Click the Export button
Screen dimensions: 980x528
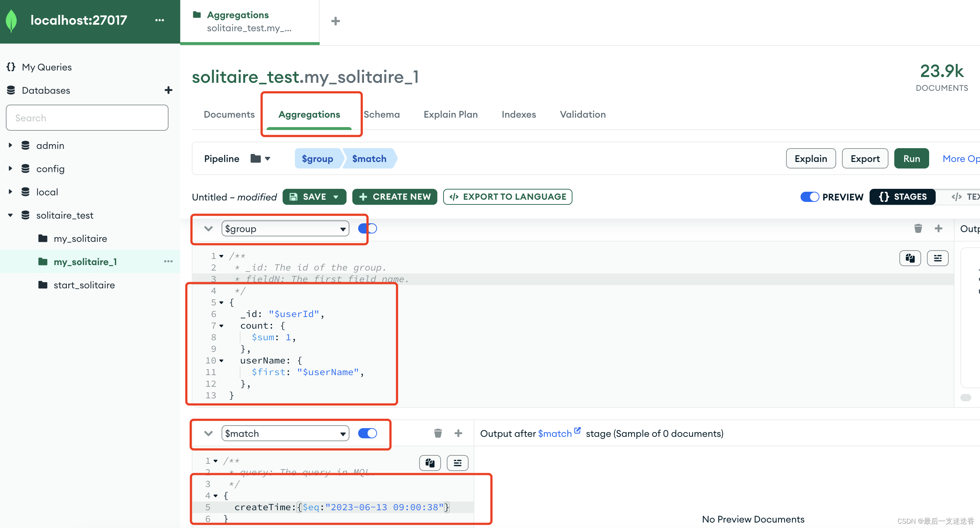point(865,159)
